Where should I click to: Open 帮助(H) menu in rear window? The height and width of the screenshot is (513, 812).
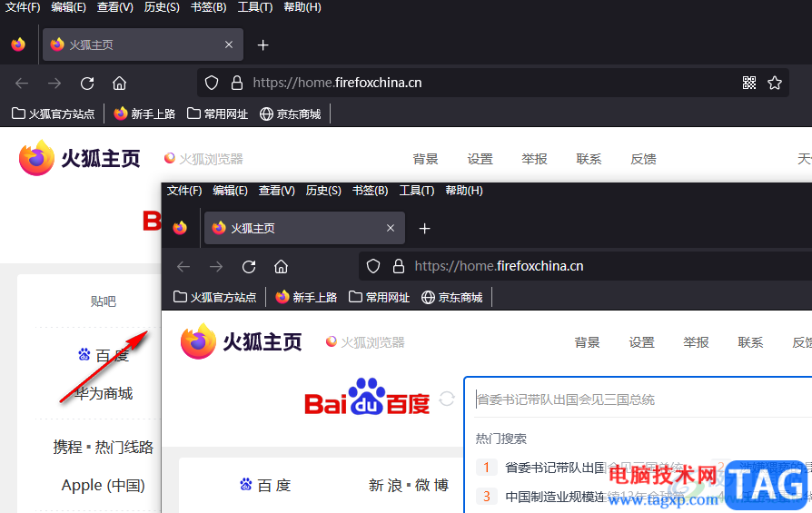point(302,7)
